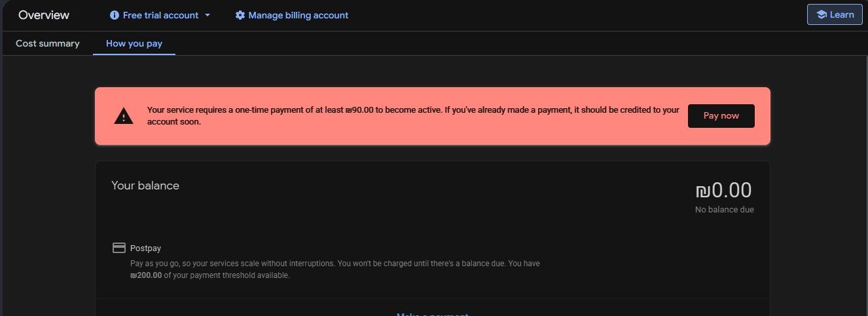Click the info icon beside Free trial account
Screen dimensions: 868x316
tap(115, 15)
